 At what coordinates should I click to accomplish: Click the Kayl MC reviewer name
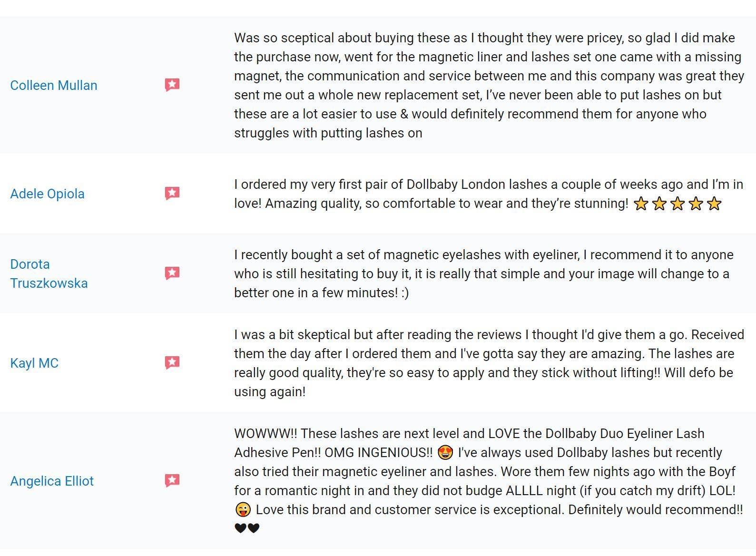(x=34, y=363)
